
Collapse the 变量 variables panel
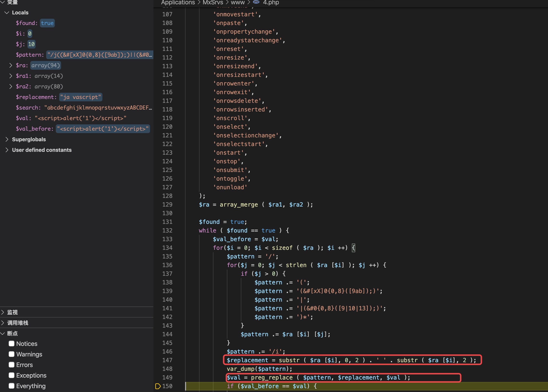coord(3,2)
